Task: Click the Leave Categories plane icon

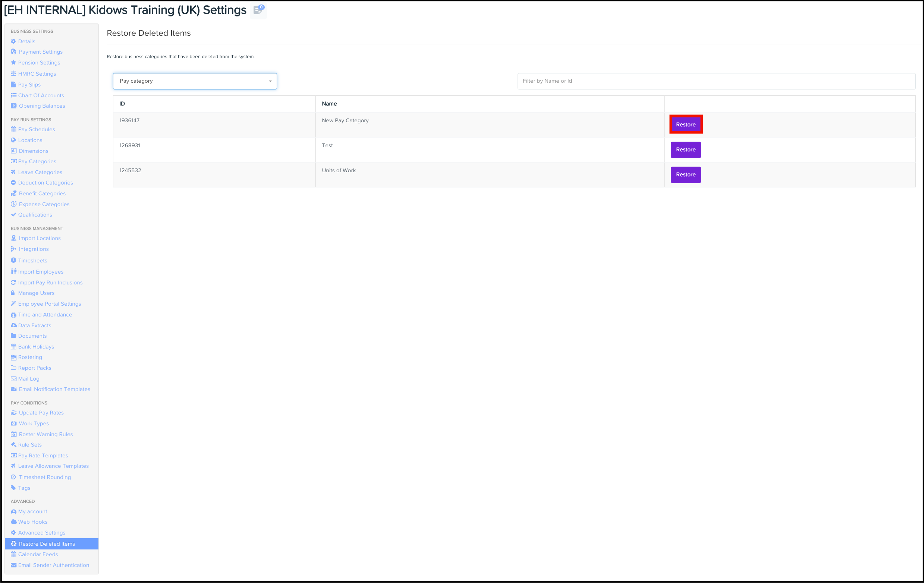Action: click(13, 172)
